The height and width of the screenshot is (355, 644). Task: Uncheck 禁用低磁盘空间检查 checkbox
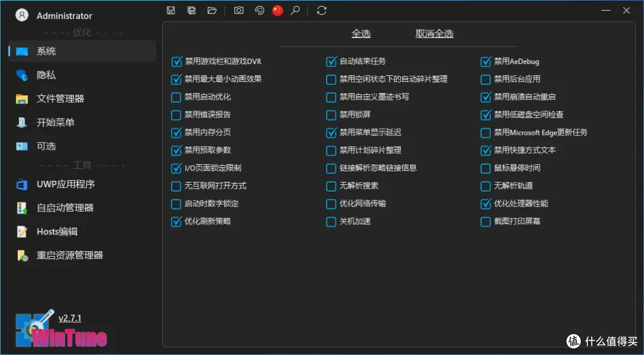(x=485, y=115)
